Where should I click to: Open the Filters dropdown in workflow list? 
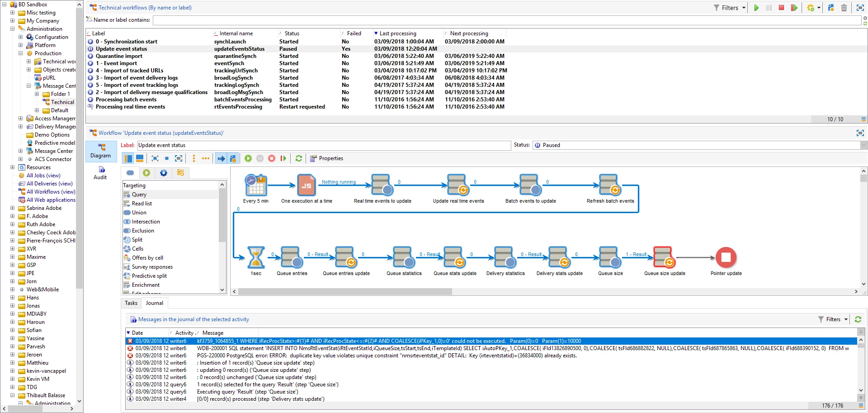tap(729, 8)
